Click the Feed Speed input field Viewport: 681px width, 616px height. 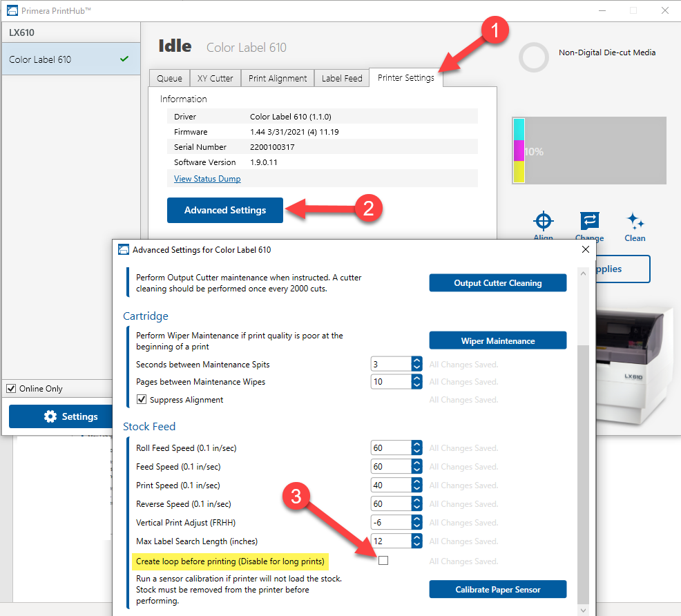click(391, 467)
